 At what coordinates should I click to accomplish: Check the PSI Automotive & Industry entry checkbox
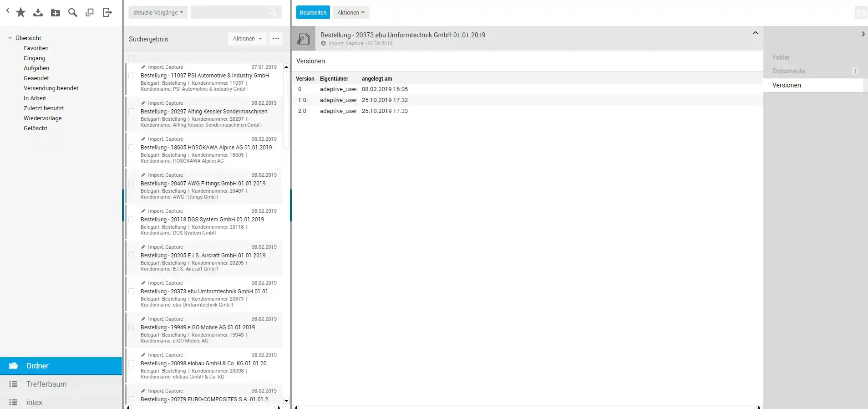pos(132,76)
